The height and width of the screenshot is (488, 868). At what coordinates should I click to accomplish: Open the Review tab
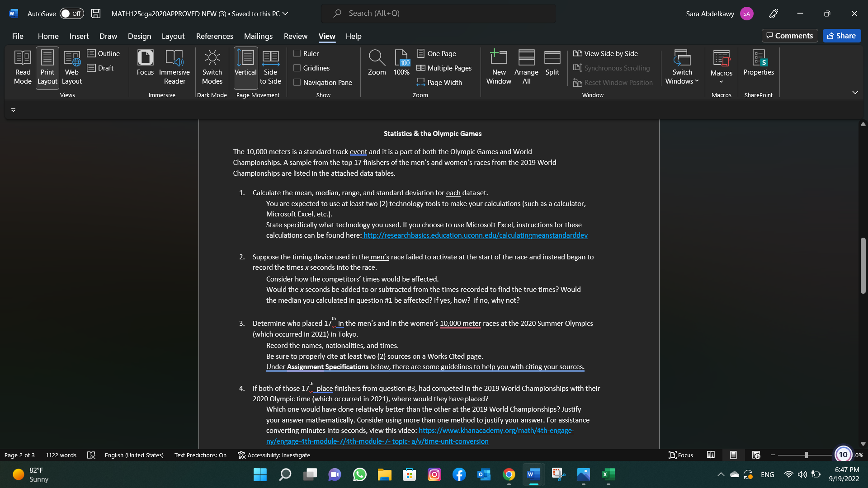pyautogui.click(x=295, y=36)
